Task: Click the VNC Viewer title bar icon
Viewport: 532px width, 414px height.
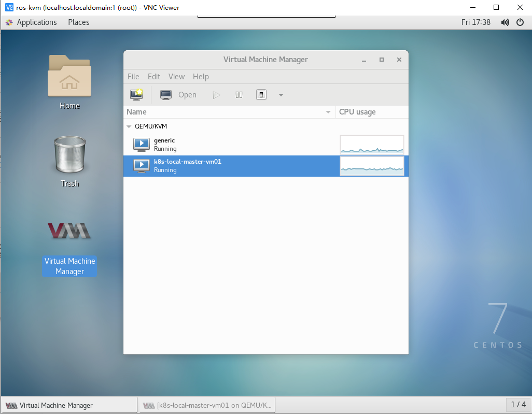Action: click(x=9, y=7)
